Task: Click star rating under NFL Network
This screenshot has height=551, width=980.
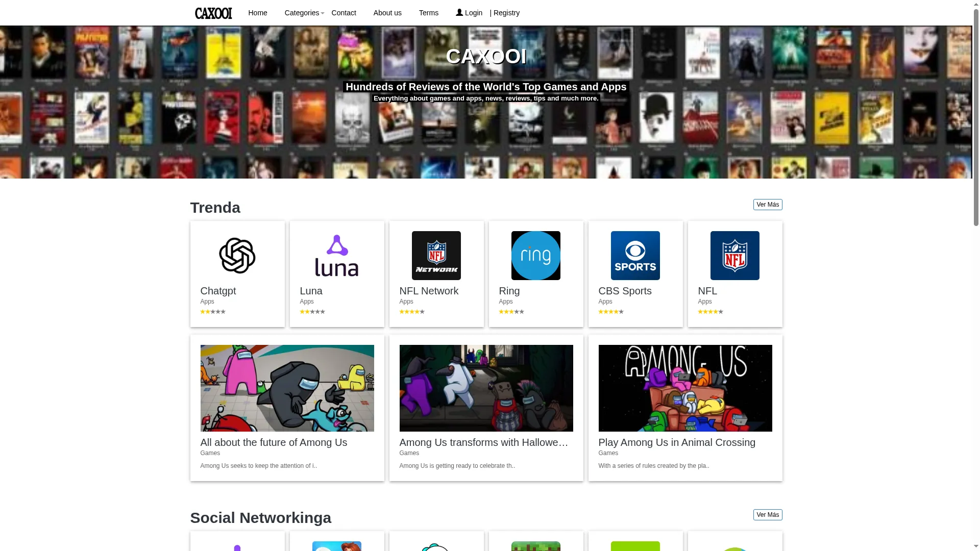Action: (412, 312)
